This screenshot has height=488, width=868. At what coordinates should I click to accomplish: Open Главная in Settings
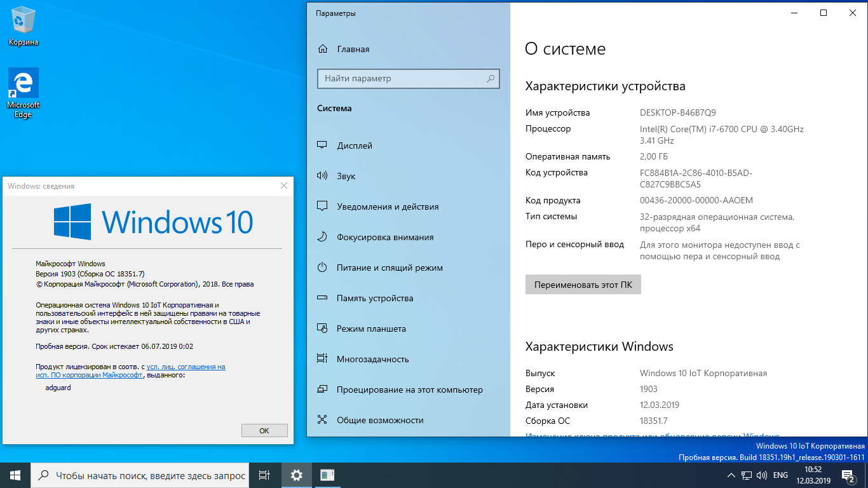[409, 49]
